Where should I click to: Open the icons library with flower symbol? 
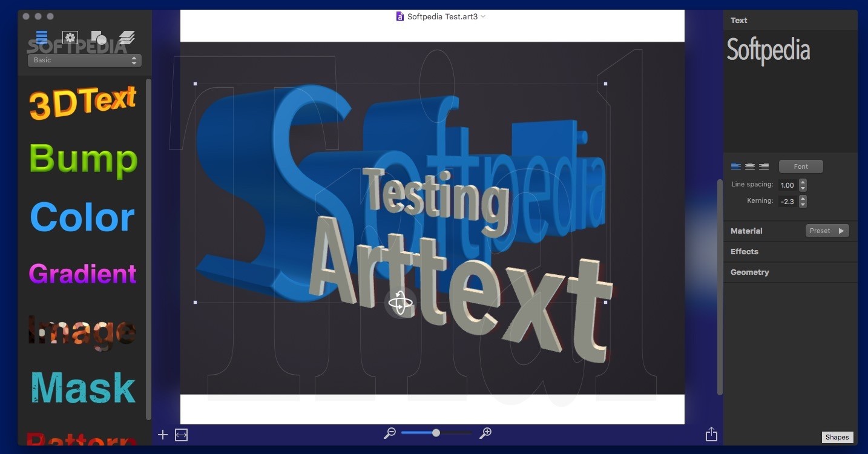click(x=70, y=38)
